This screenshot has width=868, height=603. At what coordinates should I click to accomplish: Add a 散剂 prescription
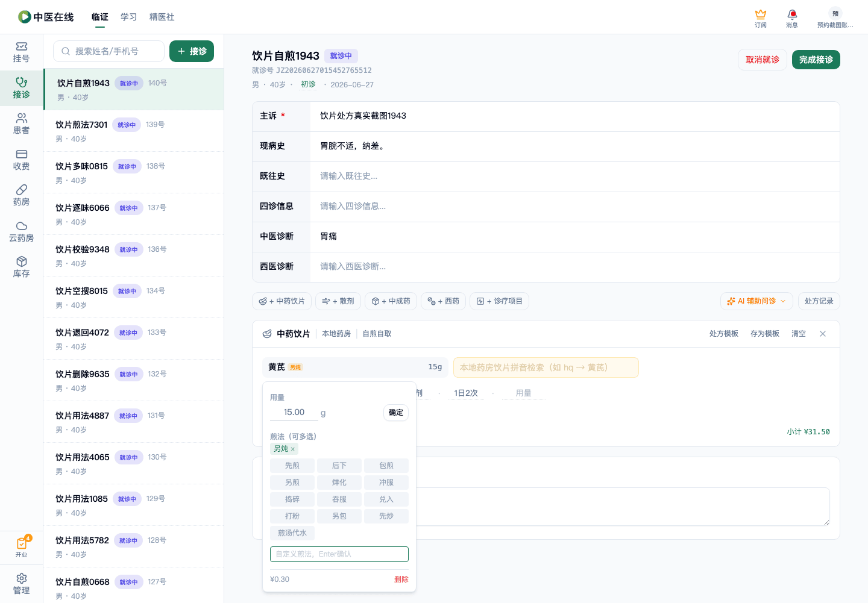point(338,301)
